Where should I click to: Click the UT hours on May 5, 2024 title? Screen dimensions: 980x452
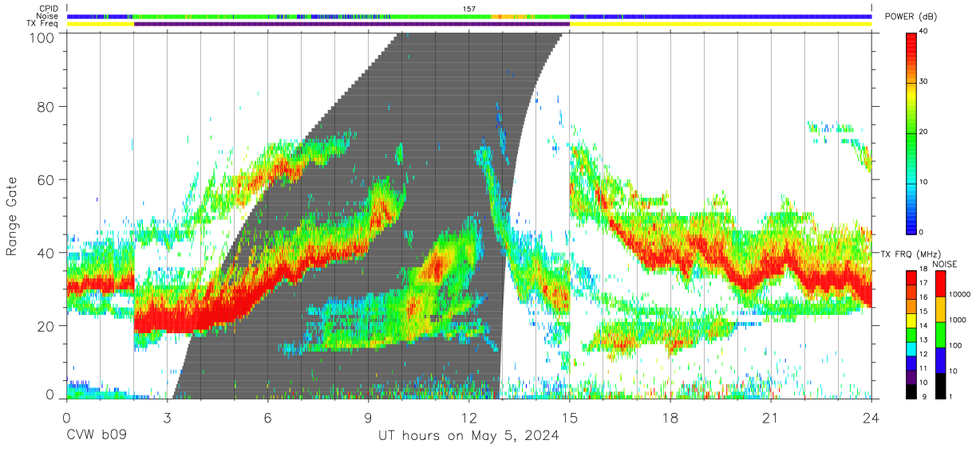(468, 436)
